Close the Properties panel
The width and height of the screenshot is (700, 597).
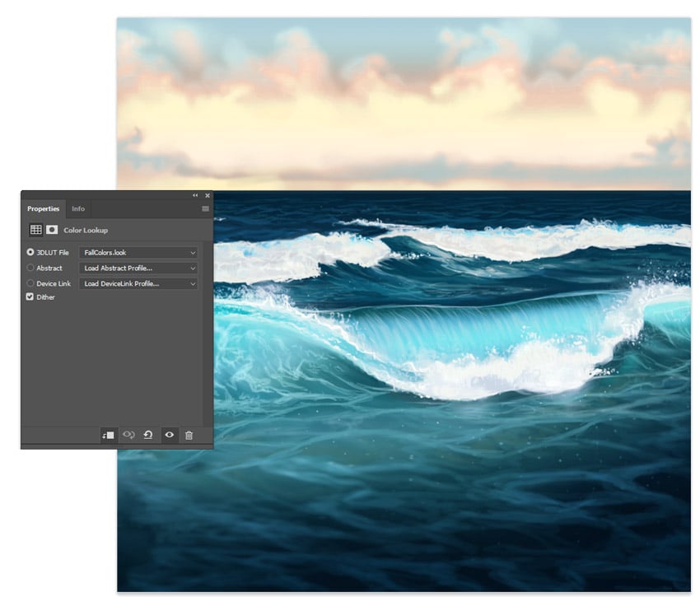(x=208, y=195)
